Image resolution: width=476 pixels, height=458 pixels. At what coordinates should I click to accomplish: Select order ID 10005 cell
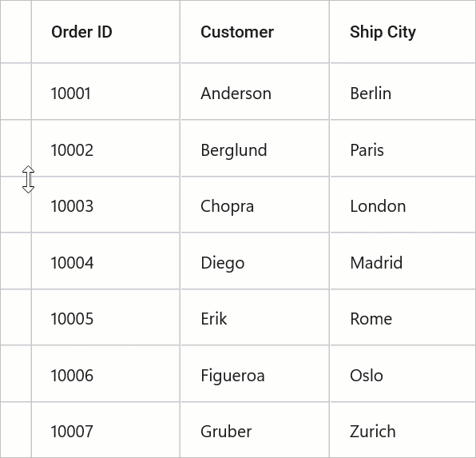click(105, 317)
